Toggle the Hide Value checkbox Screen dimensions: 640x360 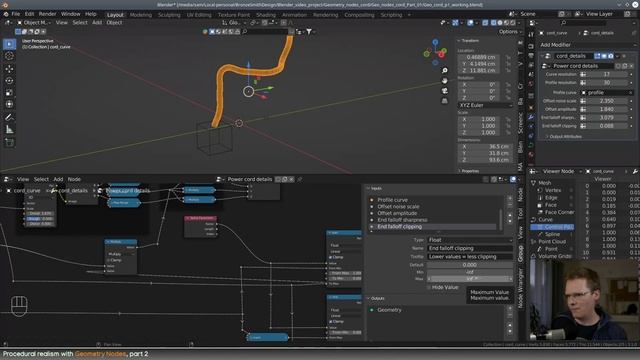click(429, 287)
